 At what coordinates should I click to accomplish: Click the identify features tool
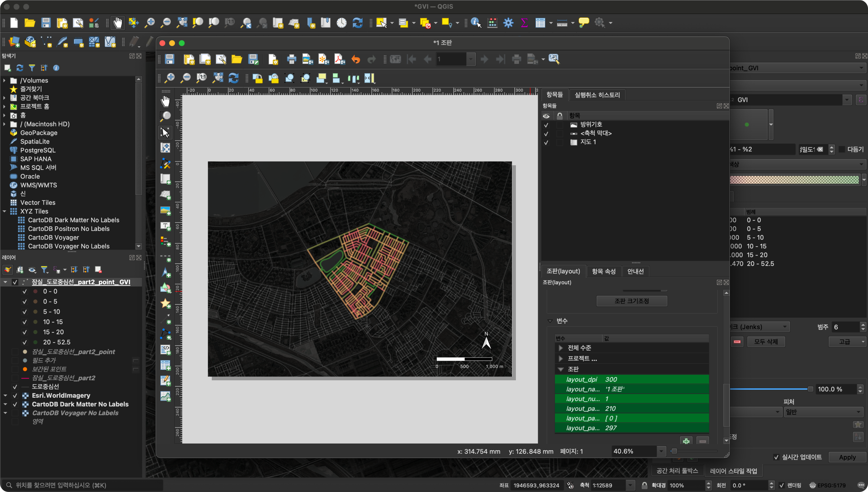pos(476,23)
